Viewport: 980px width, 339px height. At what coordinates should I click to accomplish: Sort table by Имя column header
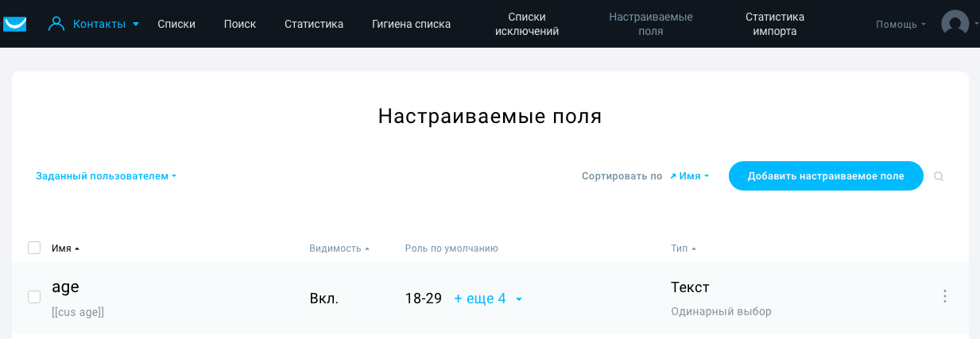pos(66,248)
